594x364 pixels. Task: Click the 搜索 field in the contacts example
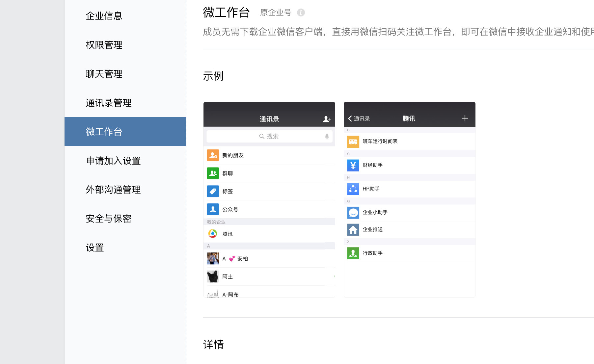(269, 136)
